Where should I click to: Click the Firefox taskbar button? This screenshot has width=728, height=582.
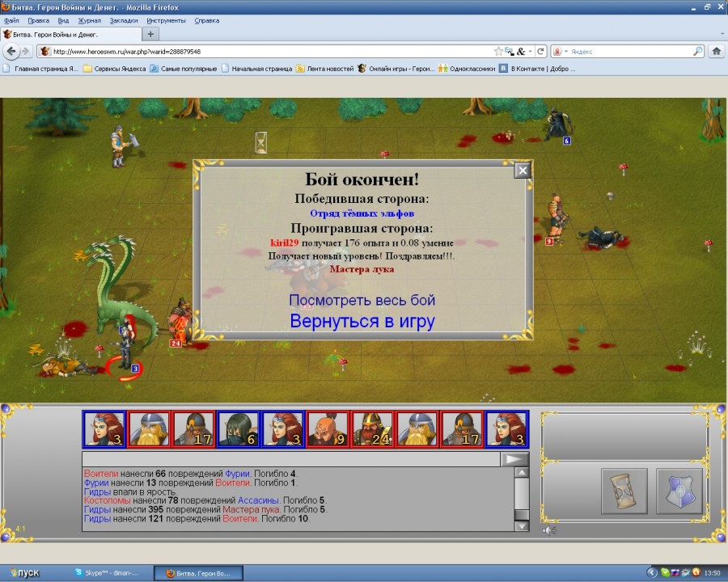pos(198,573)
